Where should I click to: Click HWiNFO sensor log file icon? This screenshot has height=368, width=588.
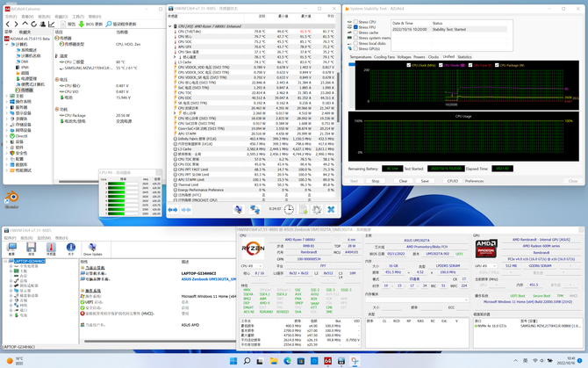click(303, 209)
